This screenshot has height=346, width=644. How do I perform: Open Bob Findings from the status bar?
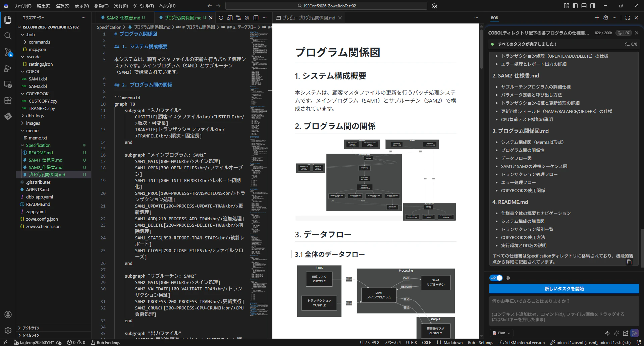(106, 343)
